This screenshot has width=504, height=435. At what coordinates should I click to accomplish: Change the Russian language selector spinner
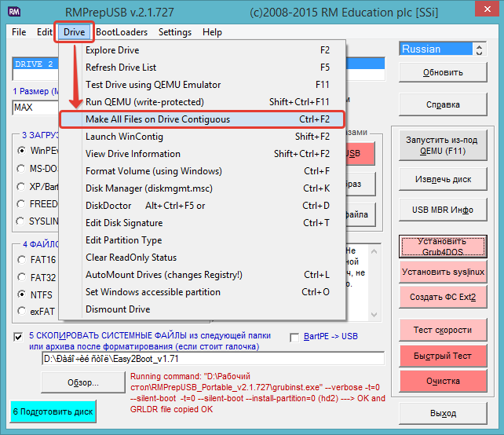coord(479,49)
